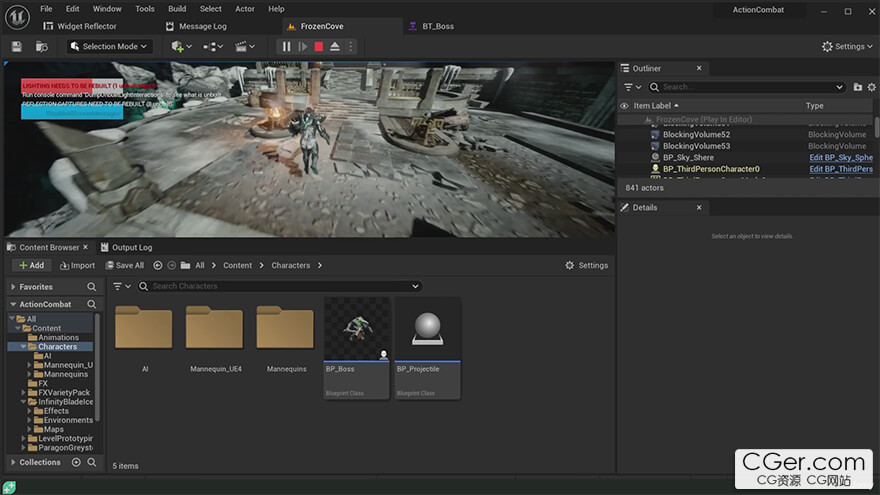This screenshot has width=880, height=495.
Task: Create a new folder in the Outliner
Action: tap(858, 87)
